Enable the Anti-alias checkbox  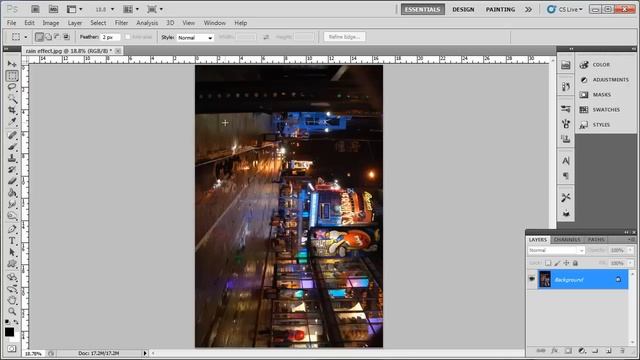tap(128, 37)
